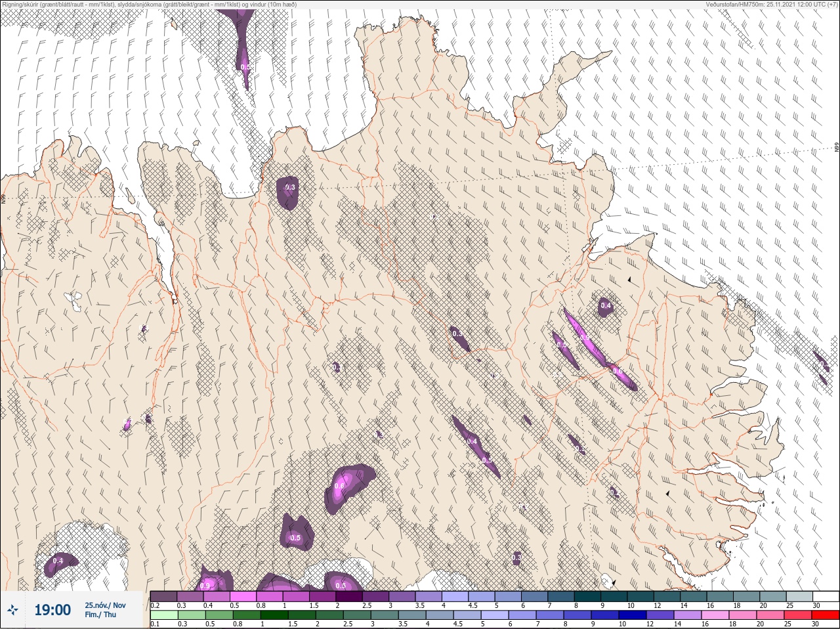Click the '0.6' value in the large southern blob

(x=339, y=487)
